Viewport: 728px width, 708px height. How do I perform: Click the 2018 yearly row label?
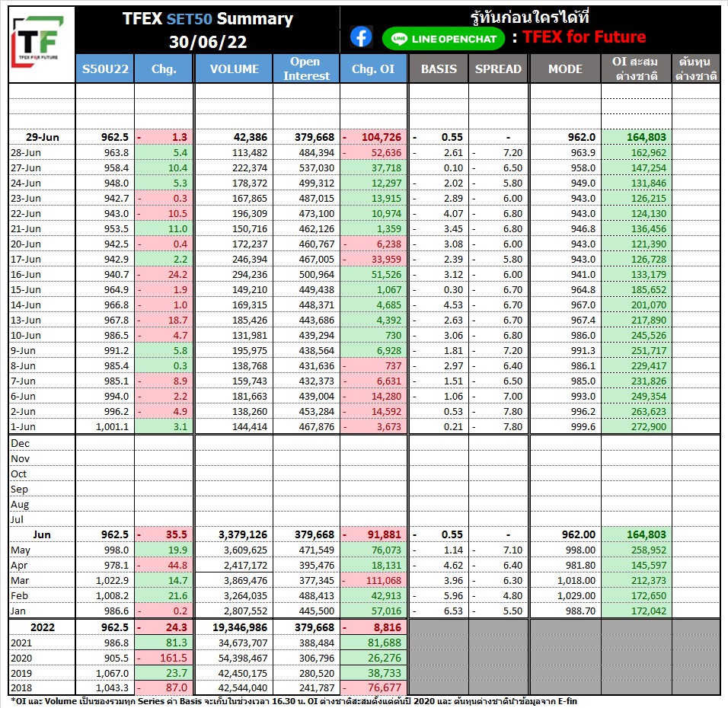click(21, 688)
